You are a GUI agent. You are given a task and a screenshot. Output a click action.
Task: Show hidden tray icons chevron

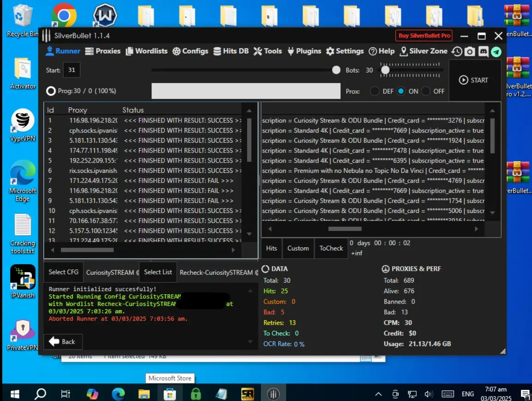pos(378,394)
